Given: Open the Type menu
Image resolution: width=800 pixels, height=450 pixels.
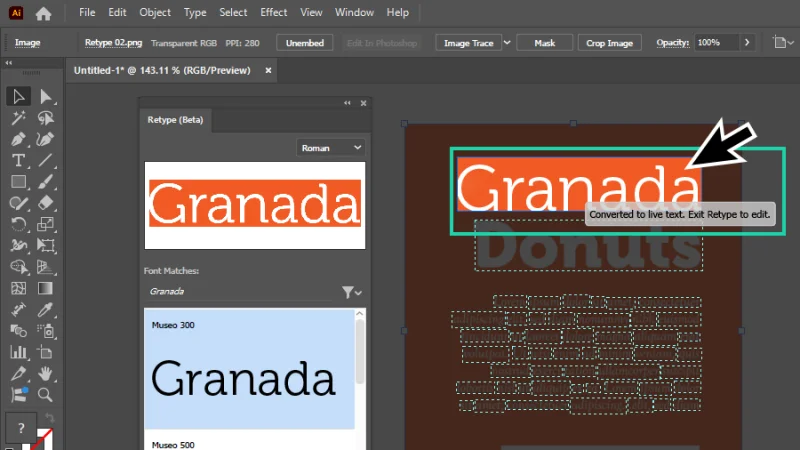Looking at the screenshot, I should [x=195, y=12].
